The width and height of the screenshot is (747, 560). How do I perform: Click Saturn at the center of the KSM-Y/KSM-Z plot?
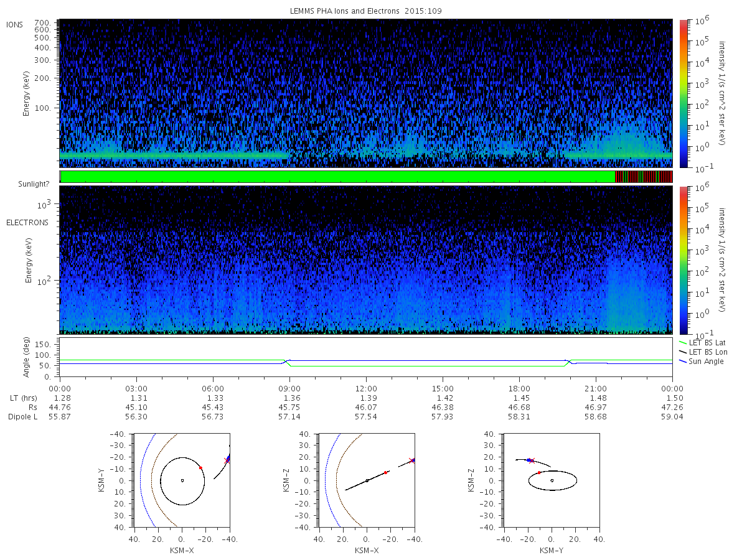[x=552, y=480]
